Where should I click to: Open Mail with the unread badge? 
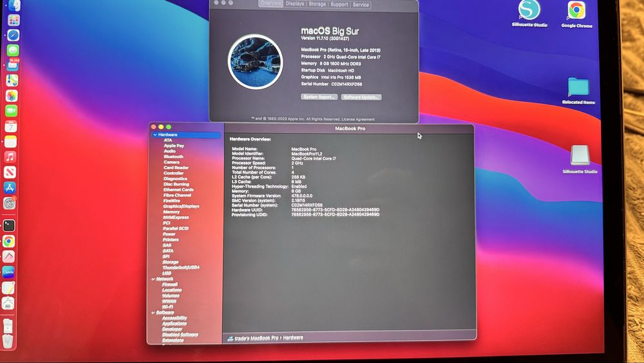[12, 65]
